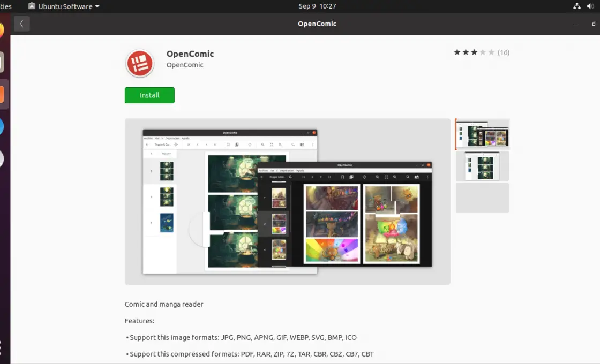Click the OpenComic window title text
This screenshot has height=364, width=600.
317,24
